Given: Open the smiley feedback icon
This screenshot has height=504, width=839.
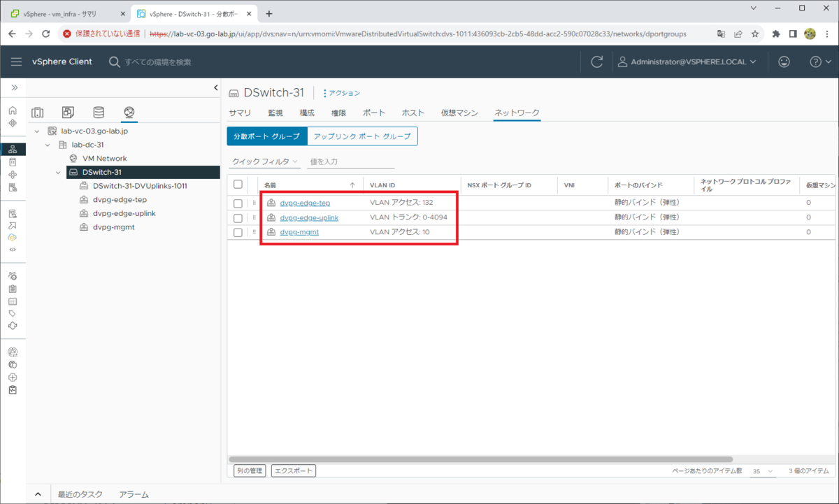Looking at the screenshot, I should click(784, 62).
